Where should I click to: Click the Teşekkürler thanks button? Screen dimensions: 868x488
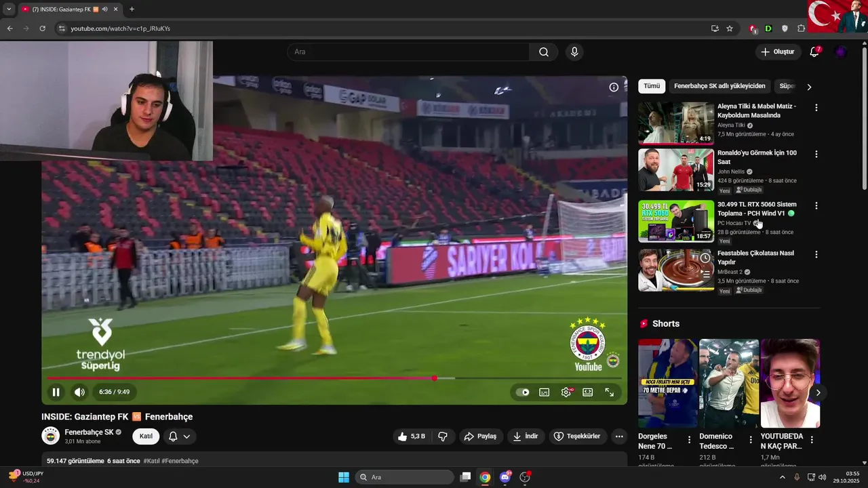click(x=577, y=436)
